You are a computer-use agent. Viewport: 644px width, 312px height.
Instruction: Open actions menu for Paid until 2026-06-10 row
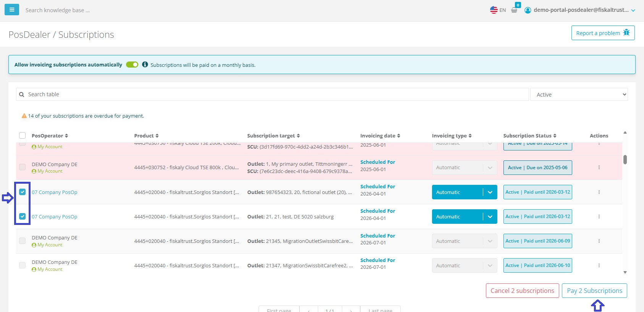[599, 265]
